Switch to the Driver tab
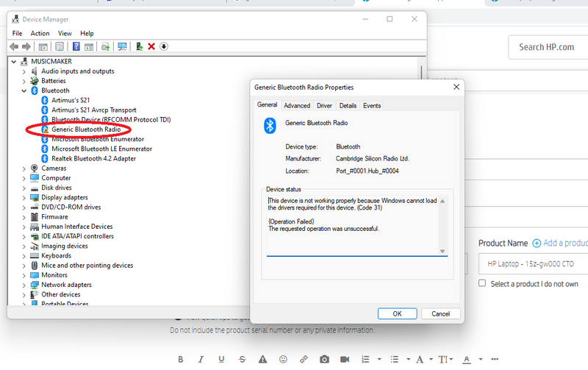This screenshot has width=588, height=370. pyautogui.click(x=324, y=106)
